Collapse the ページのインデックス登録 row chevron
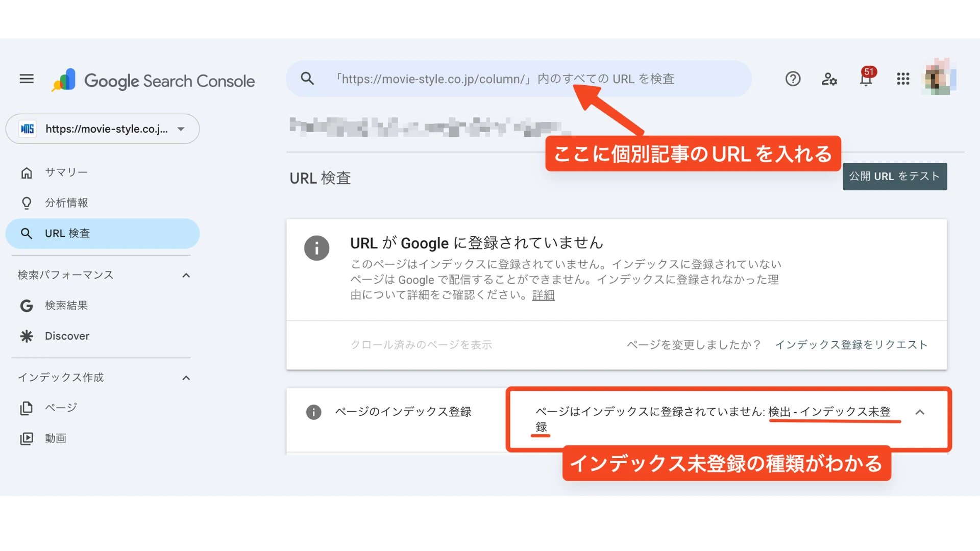 920,412
